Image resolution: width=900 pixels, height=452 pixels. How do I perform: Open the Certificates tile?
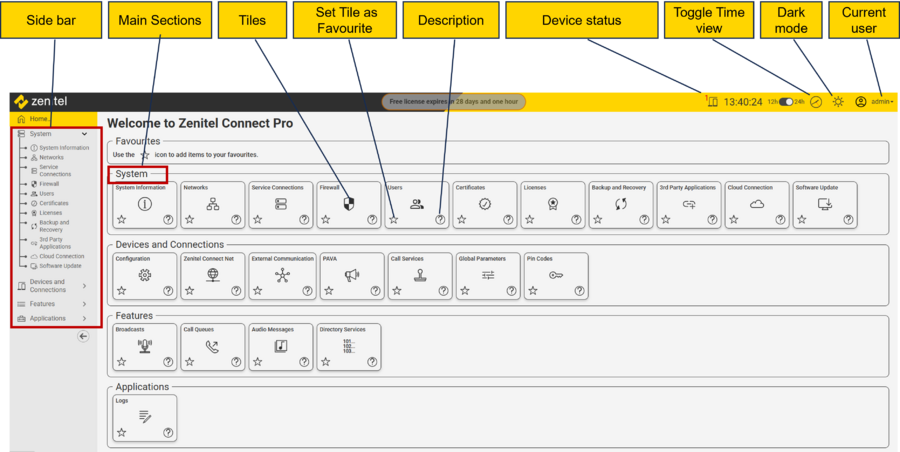(485, 205)
